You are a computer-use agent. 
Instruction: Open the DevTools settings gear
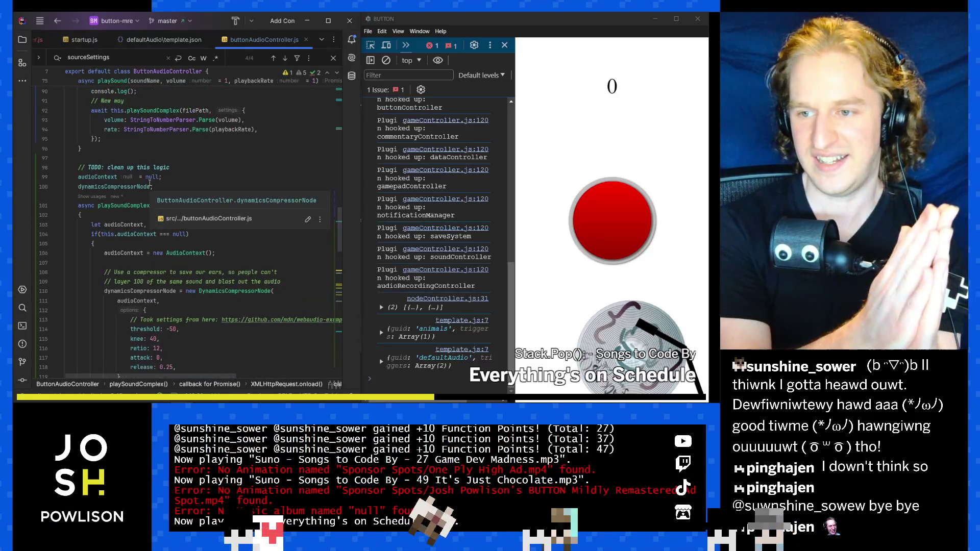(x=474, y=45)
